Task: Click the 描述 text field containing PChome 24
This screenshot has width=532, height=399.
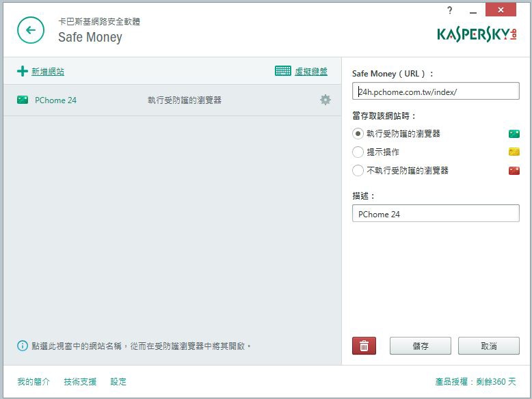Action: pos(436,213)
